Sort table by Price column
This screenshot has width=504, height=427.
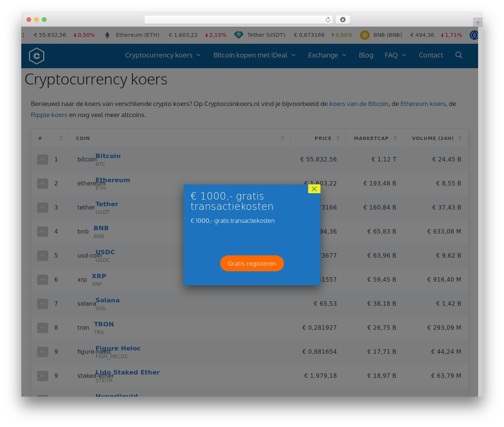point(318,138)
